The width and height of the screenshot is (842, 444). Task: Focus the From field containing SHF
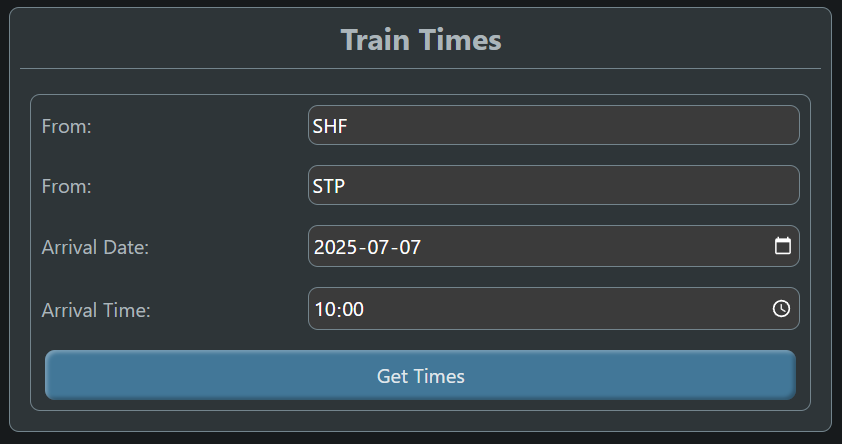point(554,125)
